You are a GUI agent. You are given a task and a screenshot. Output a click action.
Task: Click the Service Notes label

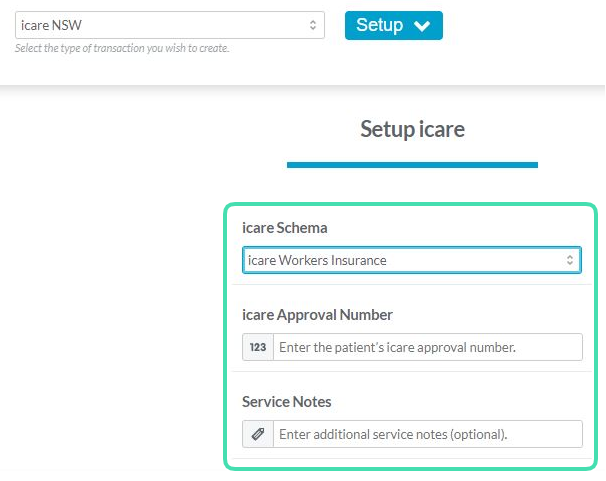[x=286, y=402]
